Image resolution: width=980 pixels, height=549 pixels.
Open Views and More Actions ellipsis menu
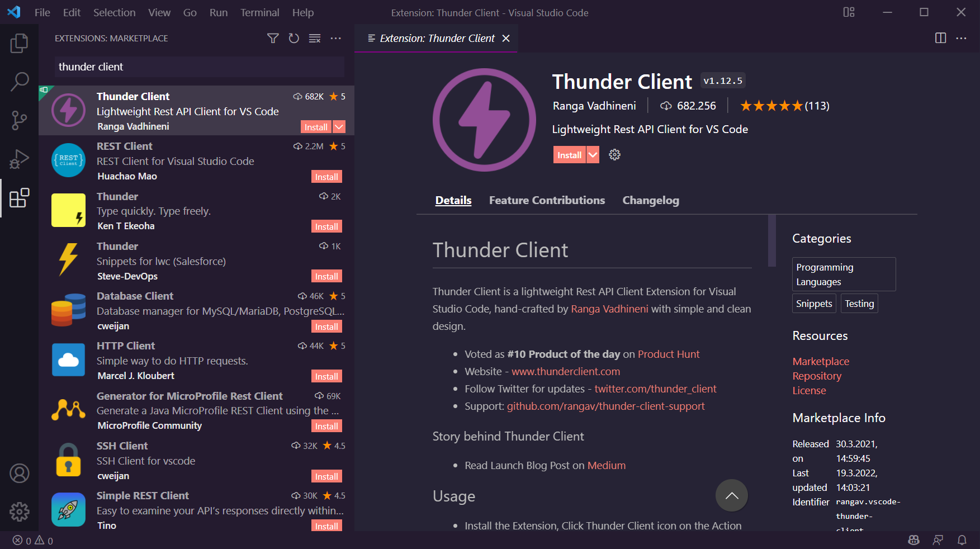coord(336,38)
